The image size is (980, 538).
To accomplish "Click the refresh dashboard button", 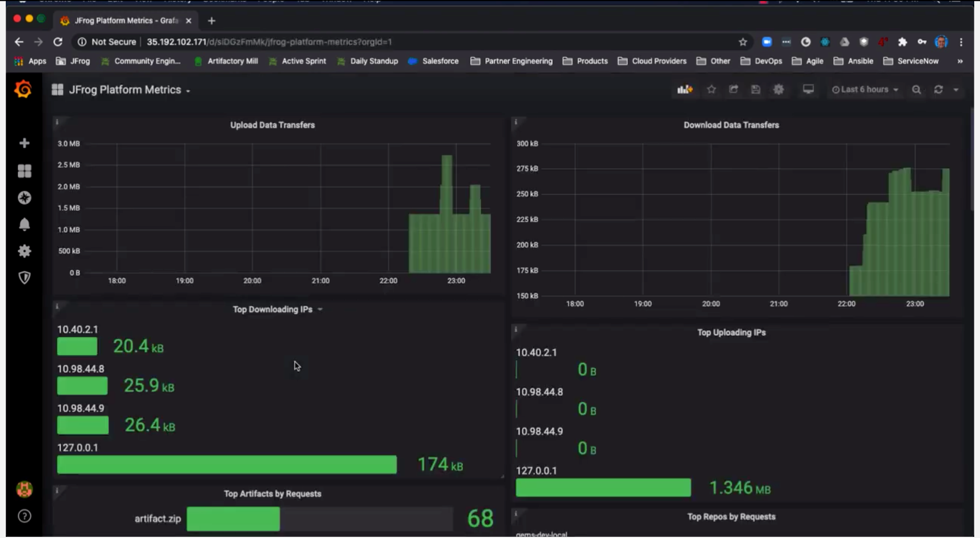I will pyautogui.click(x=938, y=89).
